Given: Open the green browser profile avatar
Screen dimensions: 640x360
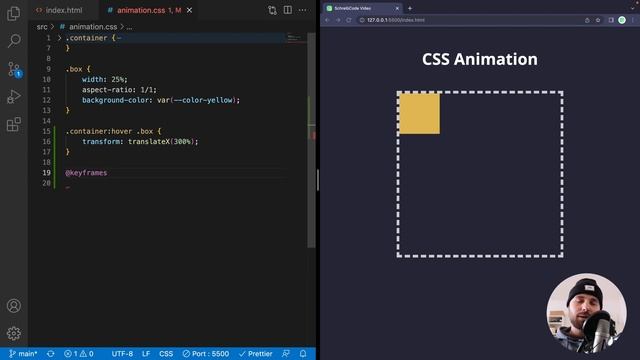Looking at the screenshot, I should tap(622, 20).
